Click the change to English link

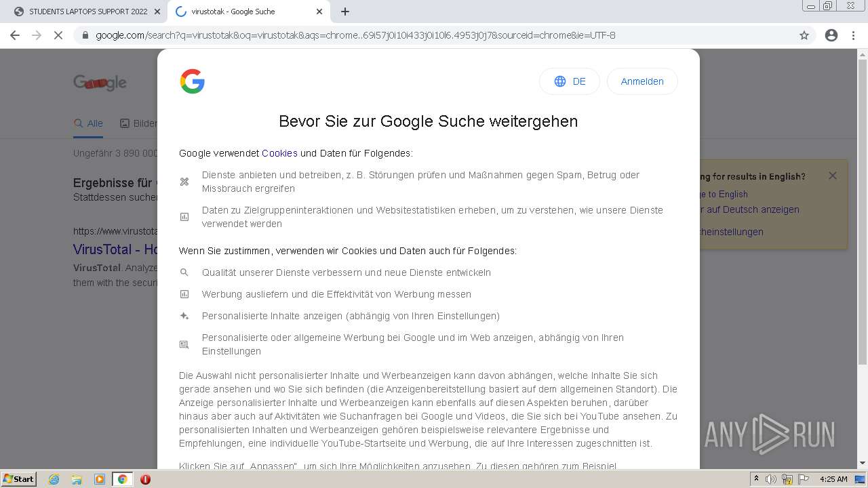[x=724, y=194]
